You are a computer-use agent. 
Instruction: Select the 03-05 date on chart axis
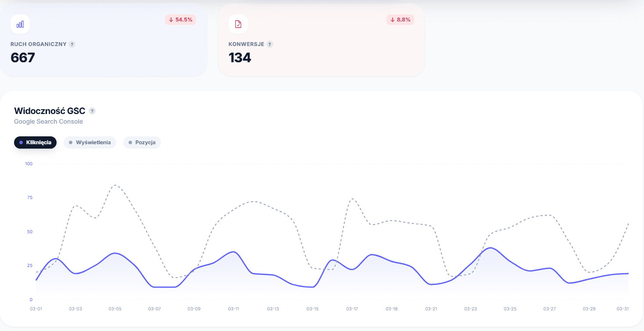point(115,309)
